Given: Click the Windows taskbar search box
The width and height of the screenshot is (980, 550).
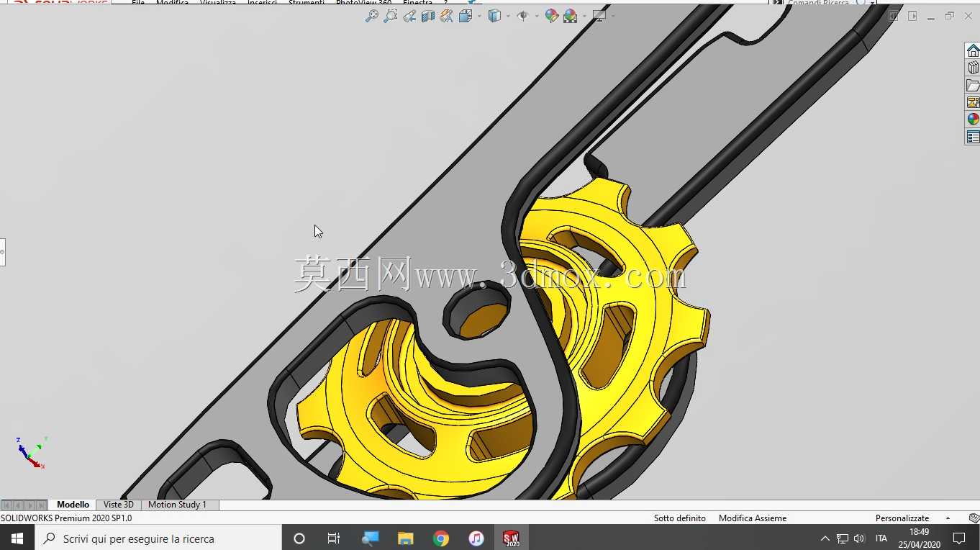Looking at the screenshot, I should coord(158,538).
